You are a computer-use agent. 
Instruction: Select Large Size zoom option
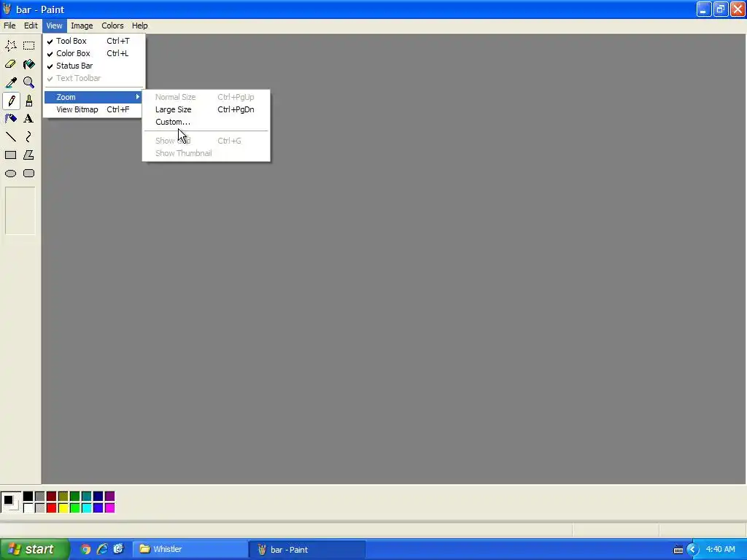(206, 109)
